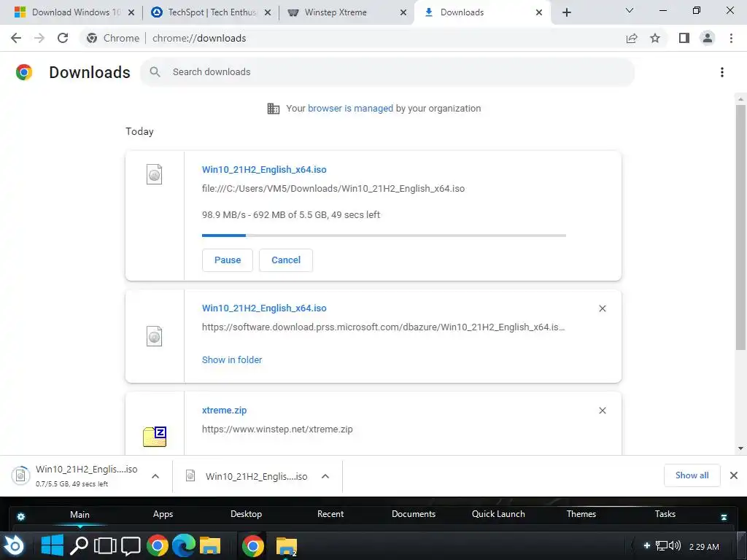The width and height of the screenshot is (747, 560).
Task: Cancel the Win10 ISO download
Action: point(286,260)
